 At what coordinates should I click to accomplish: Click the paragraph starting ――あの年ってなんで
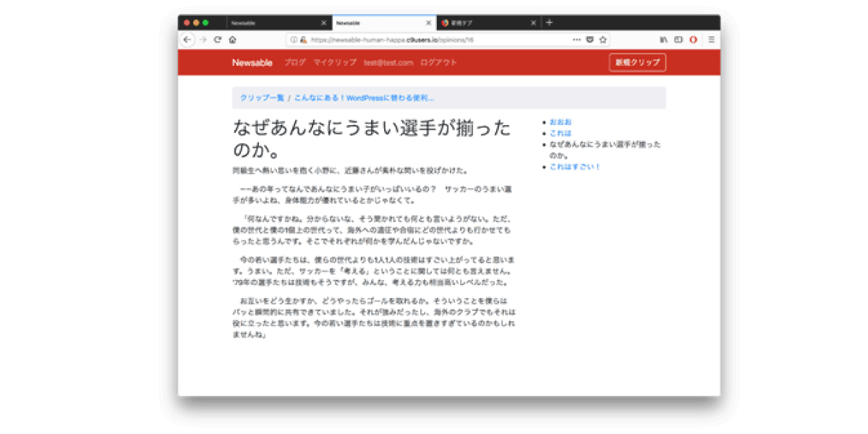(x=373, y=195)
